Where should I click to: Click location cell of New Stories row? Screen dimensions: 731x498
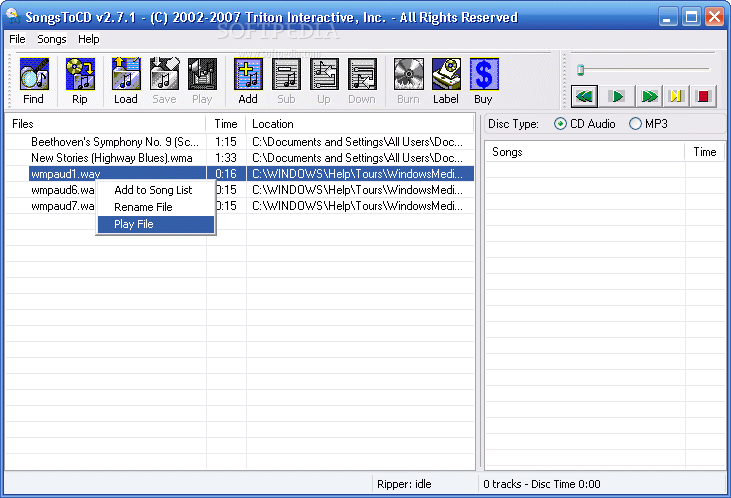coord(360,158)
